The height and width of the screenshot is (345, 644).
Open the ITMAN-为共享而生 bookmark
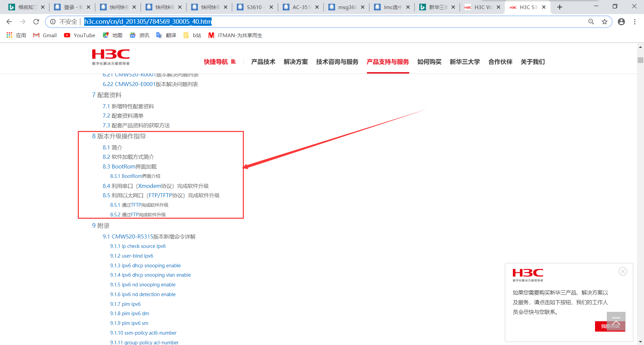[x=235, y=35]
